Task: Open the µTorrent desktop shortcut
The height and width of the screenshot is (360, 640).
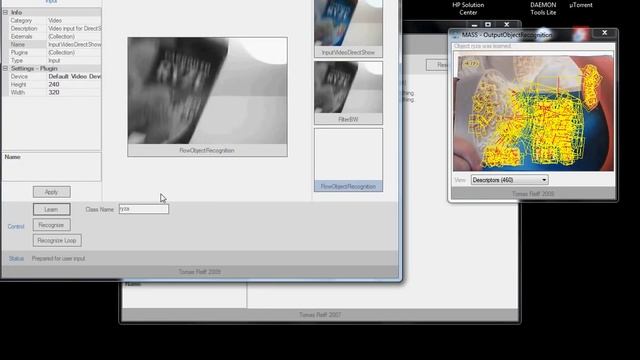Action: (x=581, y=5)
